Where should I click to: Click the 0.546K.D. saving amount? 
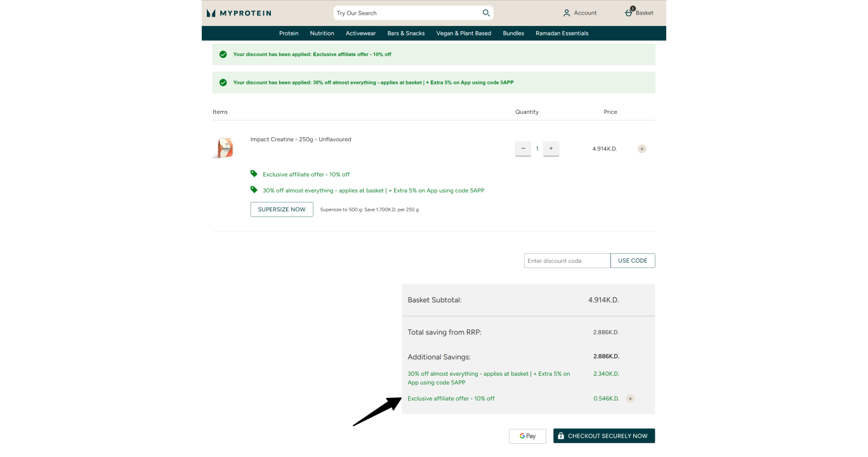pos(606,399)
